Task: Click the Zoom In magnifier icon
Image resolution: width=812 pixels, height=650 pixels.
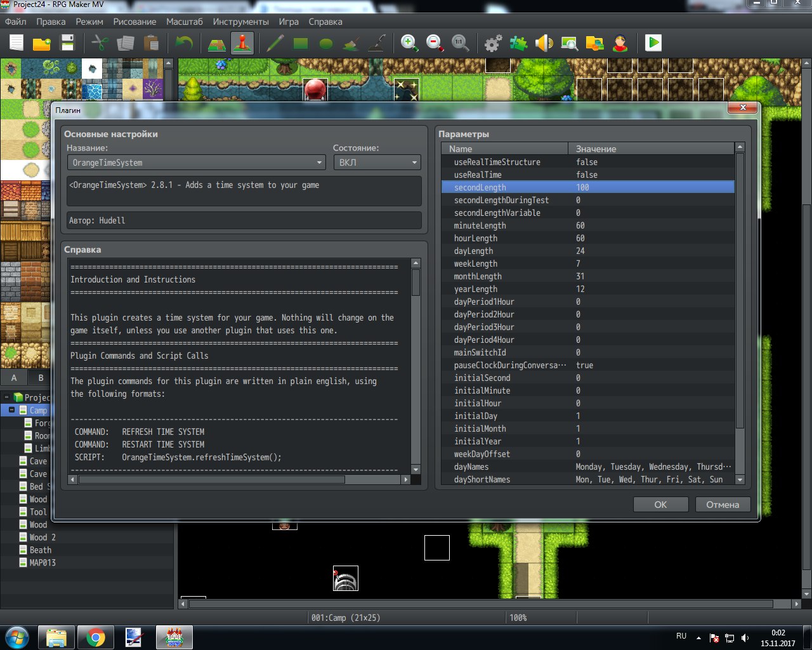Action: click(409, 43)
